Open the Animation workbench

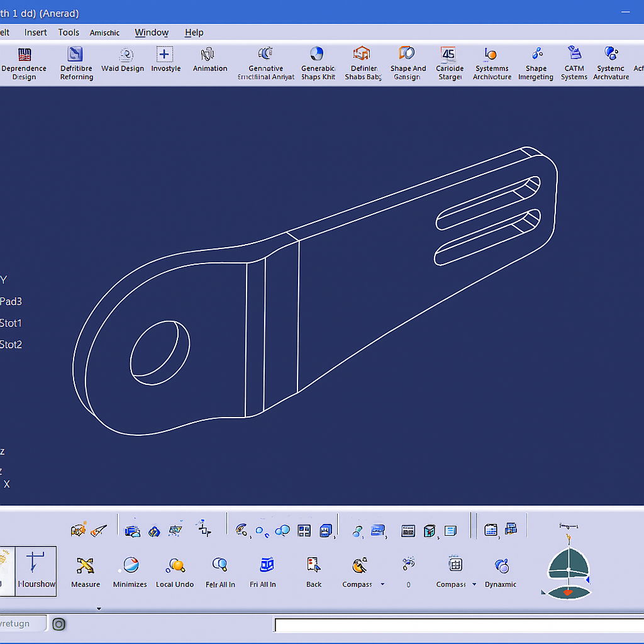point(208,54)
